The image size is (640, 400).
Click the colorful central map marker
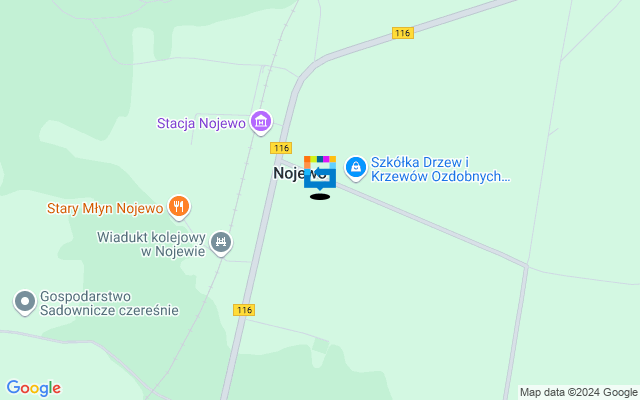(320, 173)
